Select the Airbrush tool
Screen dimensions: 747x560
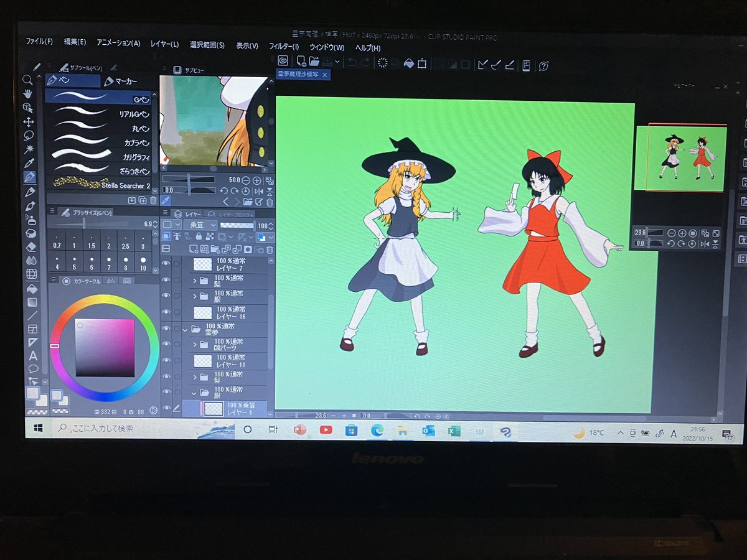31,219
